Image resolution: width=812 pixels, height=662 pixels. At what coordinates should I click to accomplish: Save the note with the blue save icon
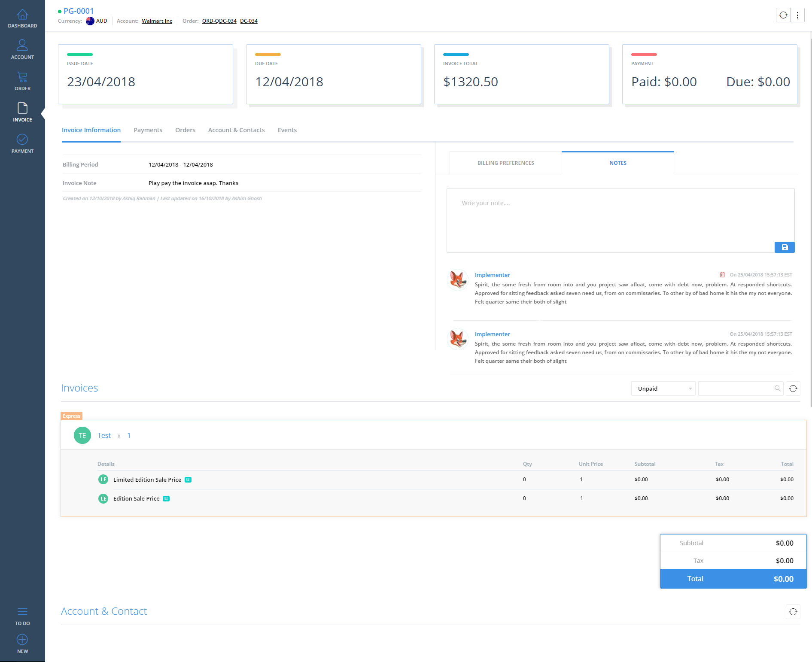click(x=785, y=247)
